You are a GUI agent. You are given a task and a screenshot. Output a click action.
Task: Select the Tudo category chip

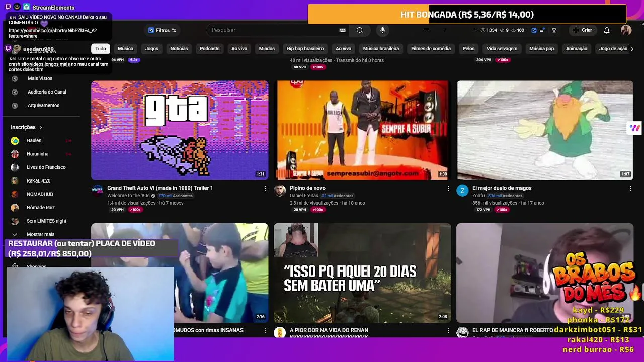pyautogui.click(x=101, y=49)
